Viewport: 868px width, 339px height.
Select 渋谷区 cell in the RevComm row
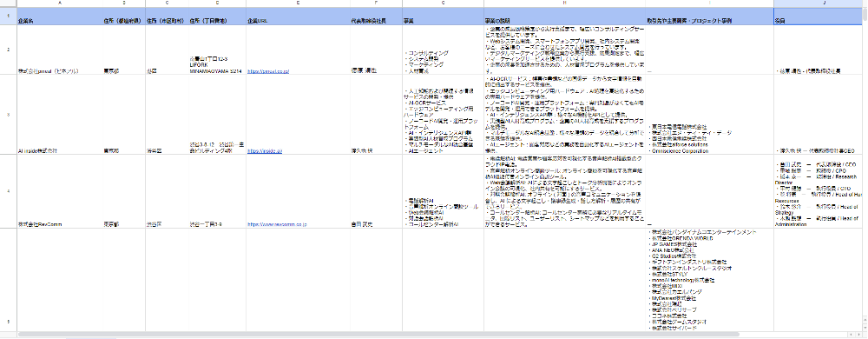(x=167, y=191)
